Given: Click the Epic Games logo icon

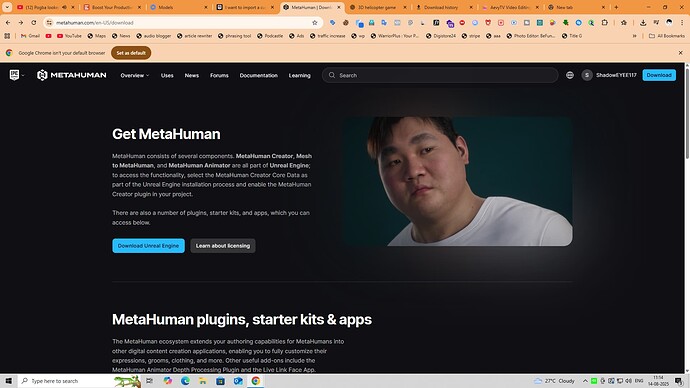Looking at the screenshot, I should (x=14, y=75).
